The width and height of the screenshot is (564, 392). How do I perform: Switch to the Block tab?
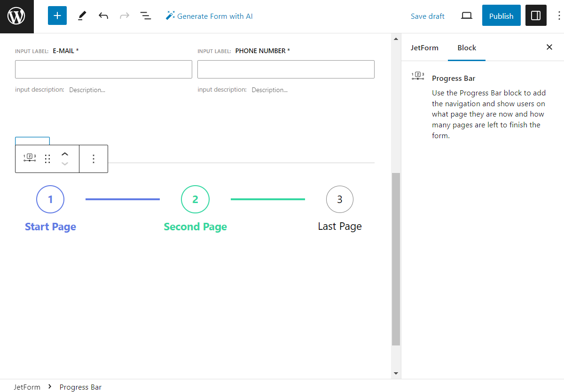(x=467, y=47)
